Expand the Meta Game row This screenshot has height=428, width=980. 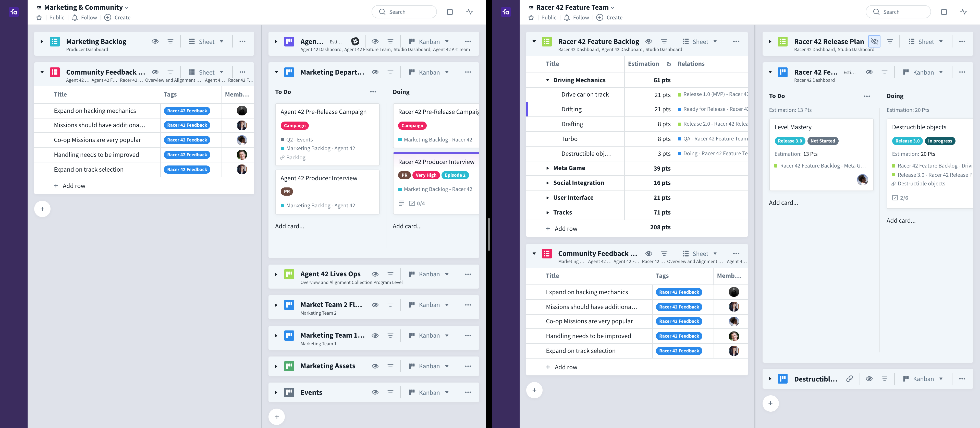click(x=547, y=168)
